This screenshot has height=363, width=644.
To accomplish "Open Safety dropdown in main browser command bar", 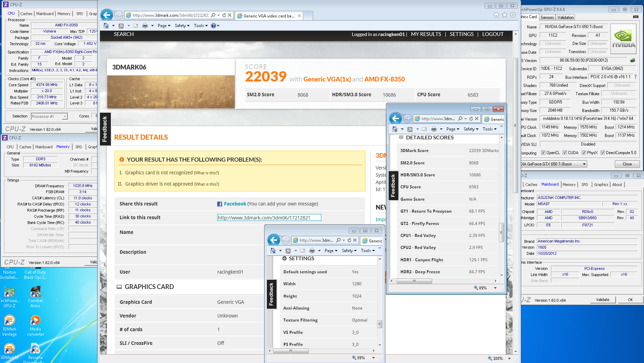I will click(x=182, y=26).
